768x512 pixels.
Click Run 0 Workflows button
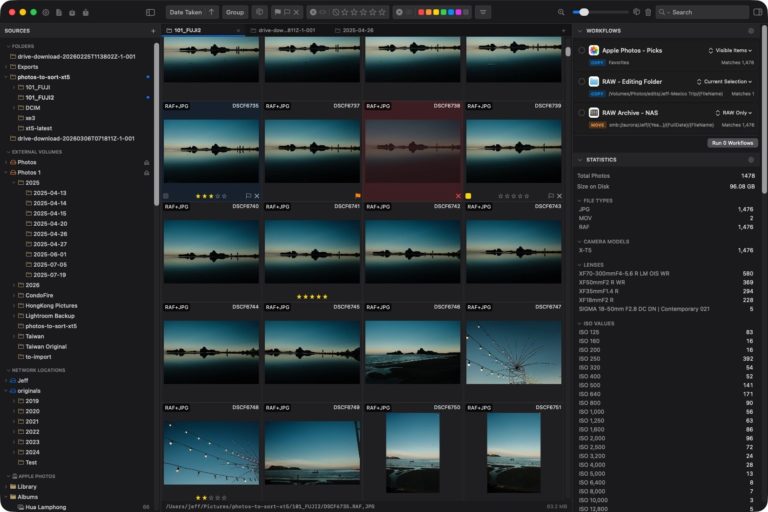click(x=732, y=143)
